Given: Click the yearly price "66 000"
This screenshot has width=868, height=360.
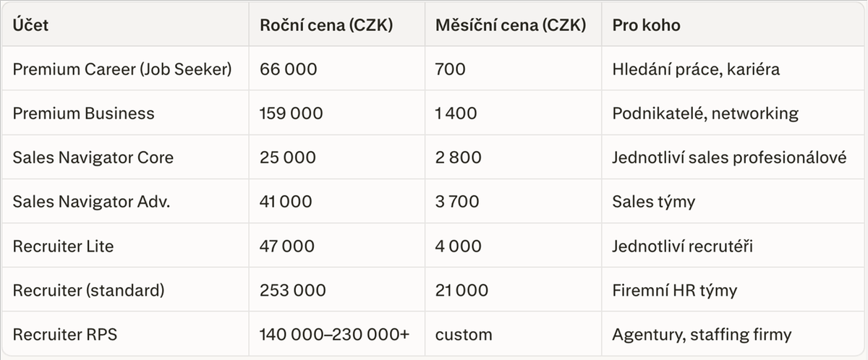Looking at the screenshot, I should point(288,69).
